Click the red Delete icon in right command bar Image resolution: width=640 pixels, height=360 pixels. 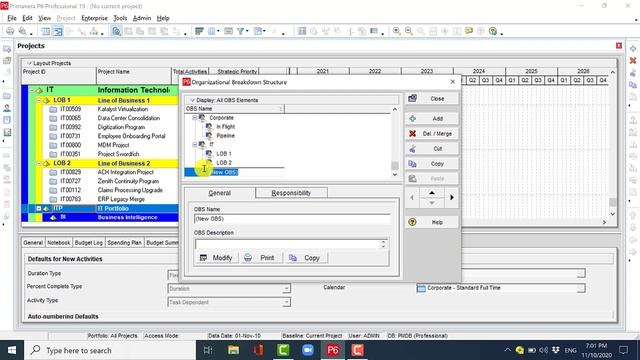[x=633, y=60]
